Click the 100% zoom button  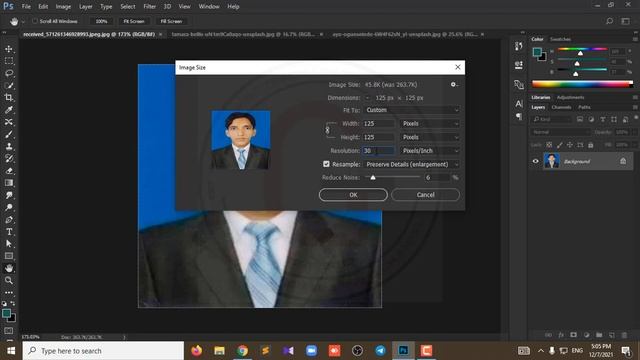pos(101,21)
